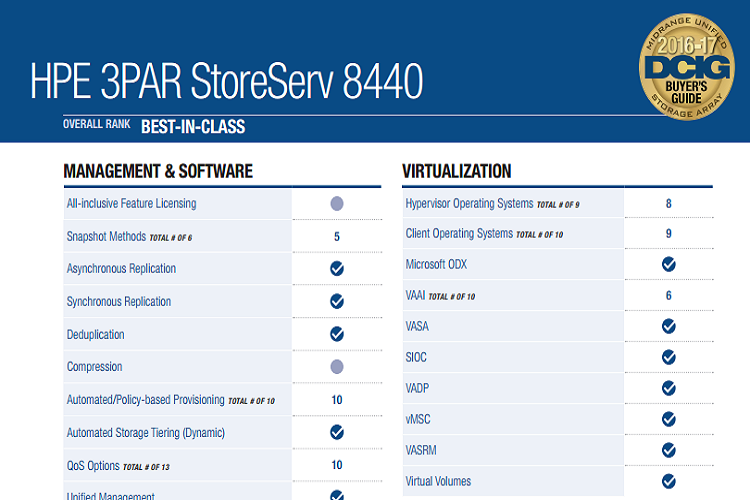
Task: Click the Virtual Volumes checkmark icon
Action: pos(668,481)
